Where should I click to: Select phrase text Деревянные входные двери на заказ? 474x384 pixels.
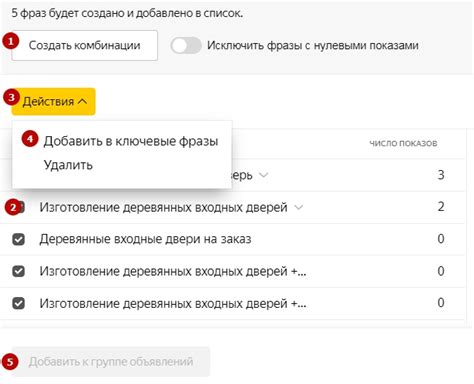(x=145, y=239)
